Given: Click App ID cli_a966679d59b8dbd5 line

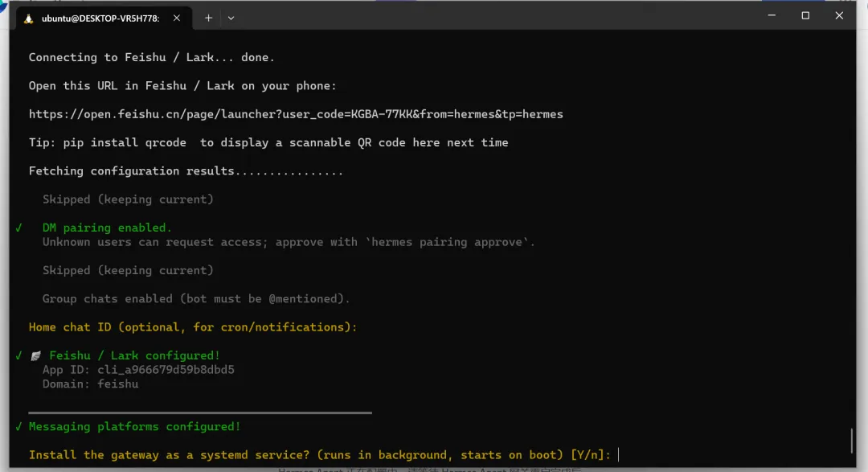Looking at the screenshot, I should point(138,370).
